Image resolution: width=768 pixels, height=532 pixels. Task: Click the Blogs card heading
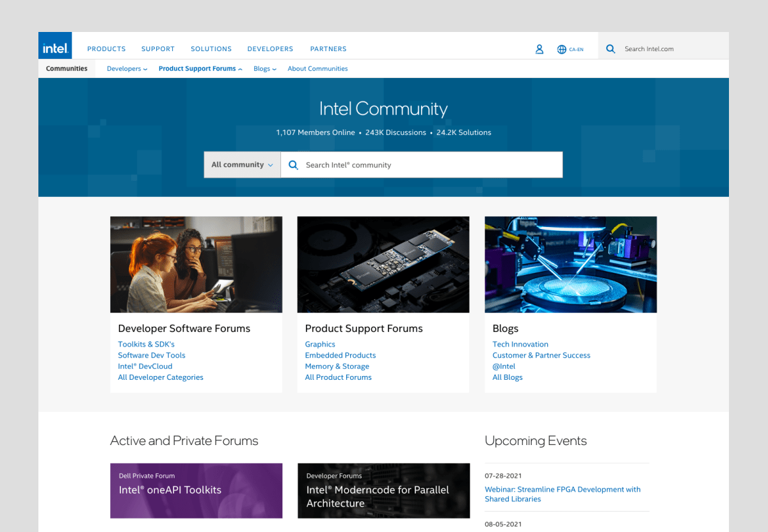[x=506, y=328]
